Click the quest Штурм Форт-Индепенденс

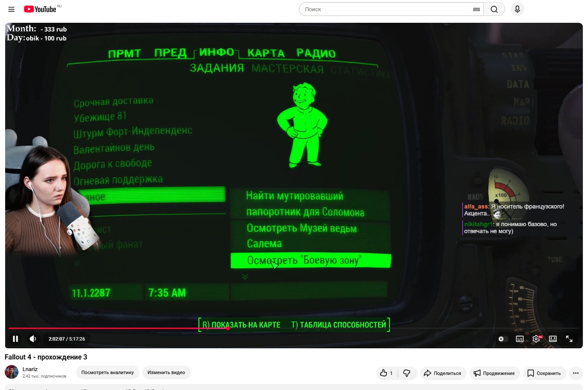tap(133, 132)
